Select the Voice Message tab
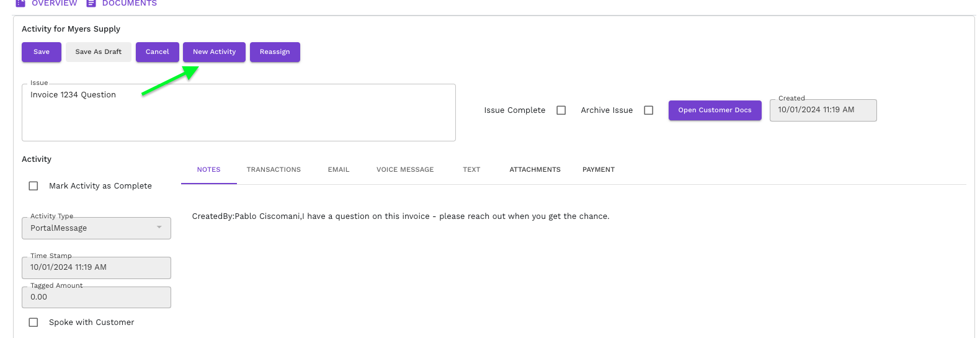 [405, 169]
